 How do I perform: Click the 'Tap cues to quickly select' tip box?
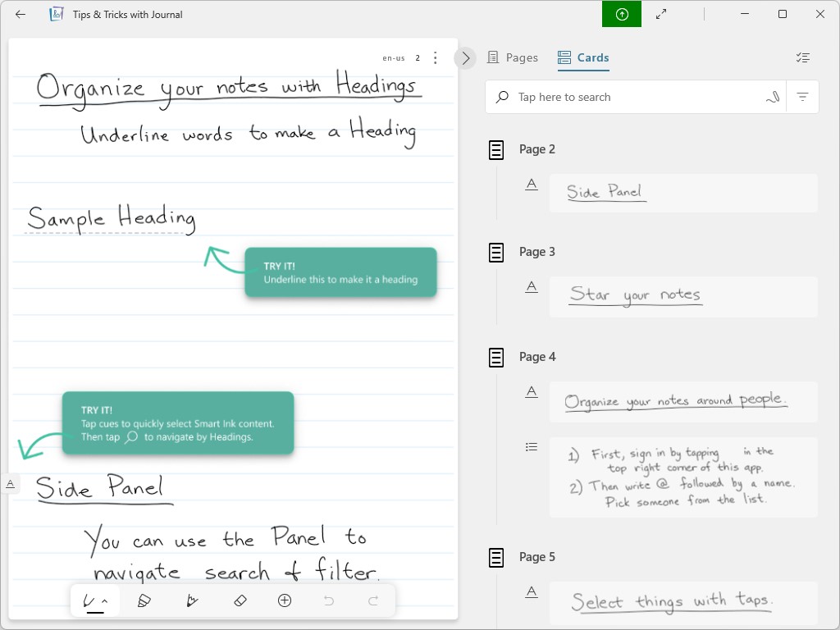click(x=178, y=423)
